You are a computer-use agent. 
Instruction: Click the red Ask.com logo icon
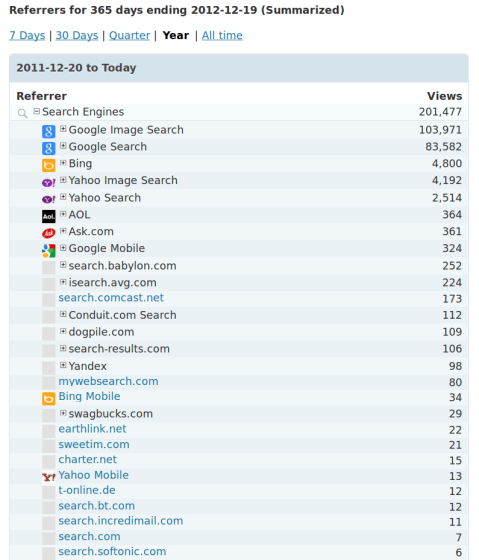49,233
